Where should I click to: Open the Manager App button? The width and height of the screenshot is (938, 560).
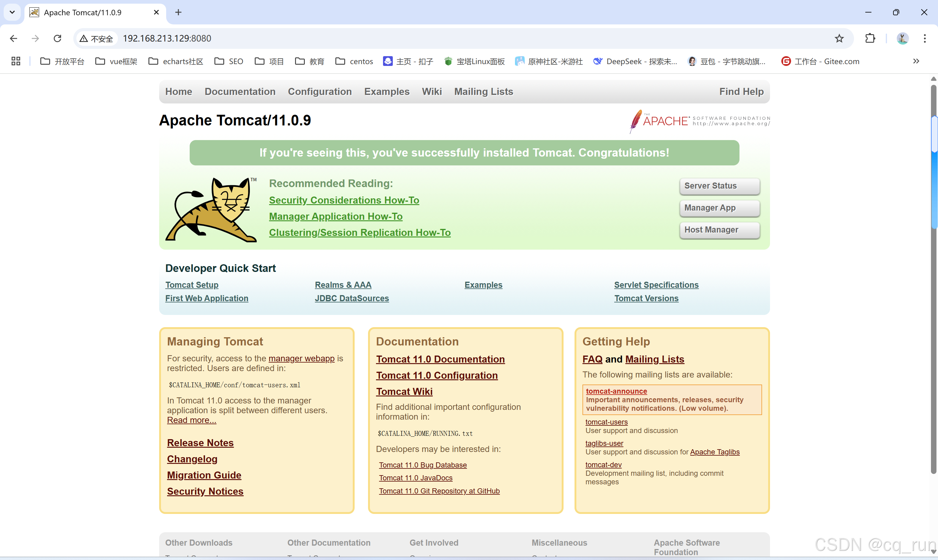720,208
